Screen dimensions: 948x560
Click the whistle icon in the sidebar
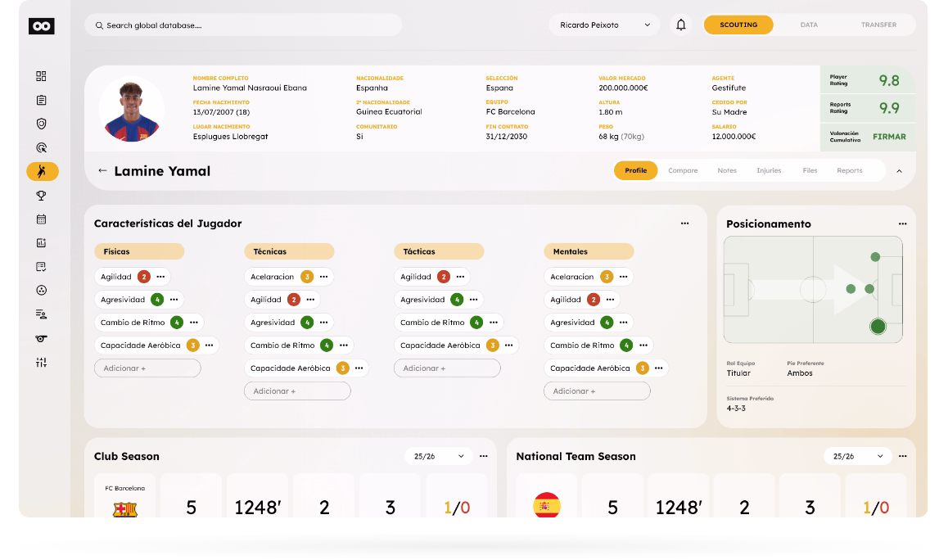click(41, 336)
